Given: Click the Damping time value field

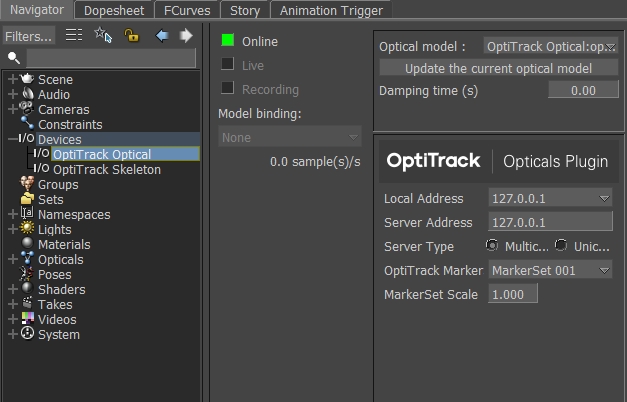Looking at the screenshot, I should (x=583, y=90).
